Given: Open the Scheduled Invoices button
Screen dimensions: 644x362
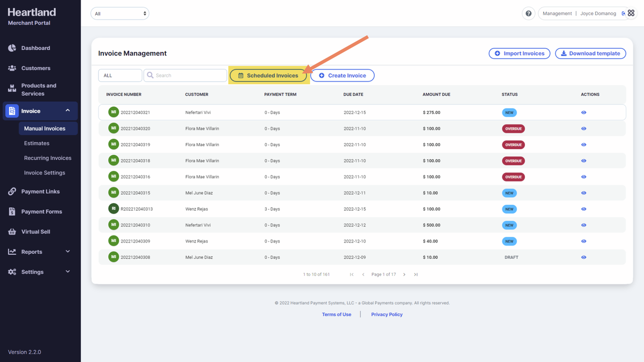Looking at the screenshot, I should tap(268, 76).
